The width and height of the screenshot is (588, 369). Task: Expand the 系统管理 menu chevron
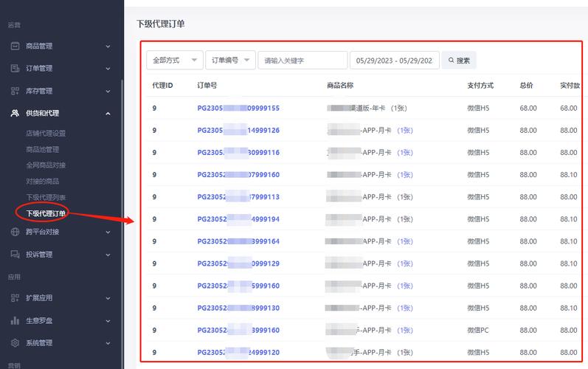(x=108, y=343)
